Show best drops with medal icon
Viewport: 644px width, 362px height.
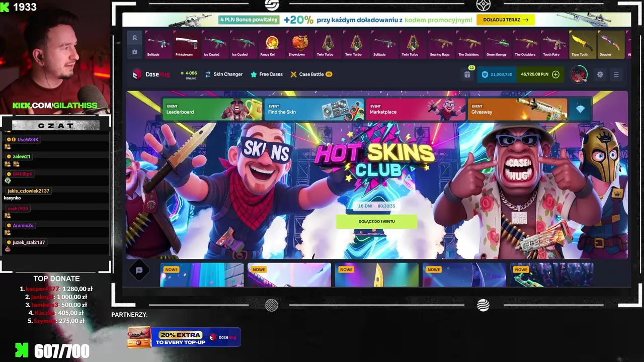135,38
